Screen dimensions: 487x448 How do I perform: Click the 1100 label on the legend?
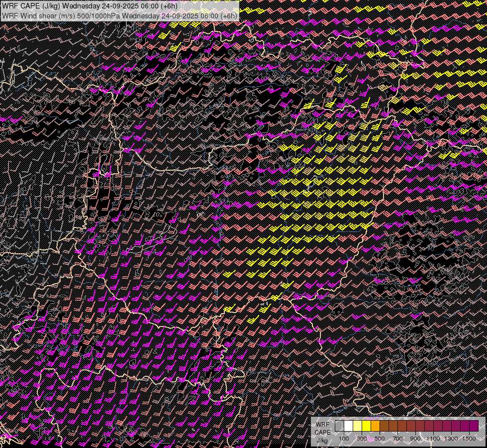pos(433,438)
